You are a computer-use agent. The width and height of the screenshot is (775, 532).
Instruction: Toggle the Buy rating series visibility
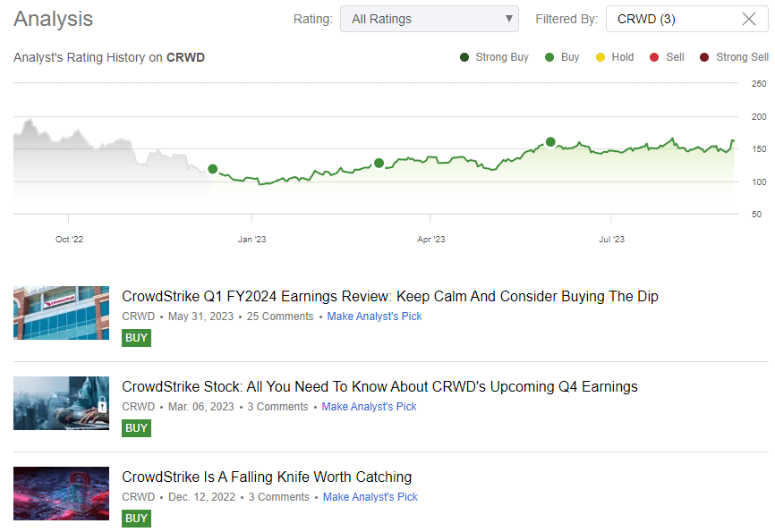click(x=549, y=56)
